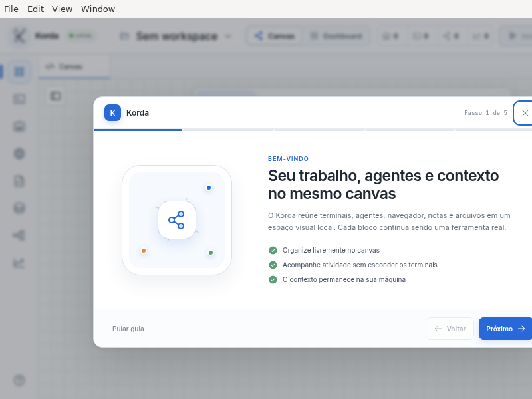Image resolution: width=532 pixels, height=399 pixels.
Task: Toggle the side panel icon under Canvas tab
Action: click(x=56, y=96)
